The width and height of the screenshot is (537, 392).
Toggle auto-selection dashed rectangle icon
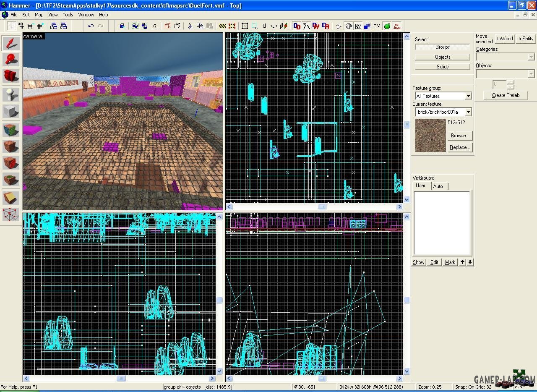[x=255, y=26]
